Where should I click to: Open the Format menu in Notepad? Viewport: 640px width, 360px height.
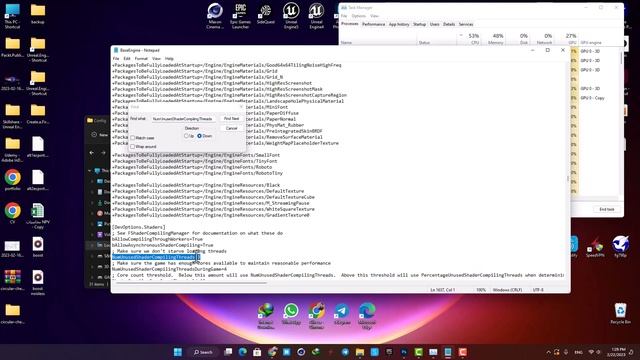[x=141, y=59]
